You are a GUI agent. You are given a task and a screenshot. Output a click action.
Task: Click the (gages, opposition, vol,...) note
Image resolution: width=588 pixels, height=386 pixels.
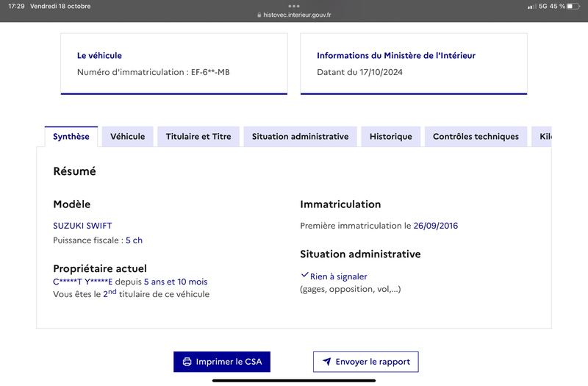tap(351, 289)
